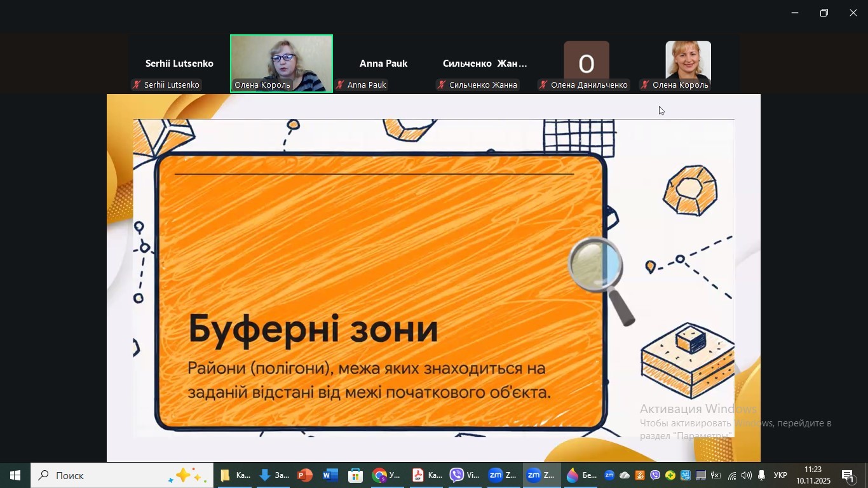Launch Microsoft Store from the taskbar
868x488 pixels.
coord(356,475)
